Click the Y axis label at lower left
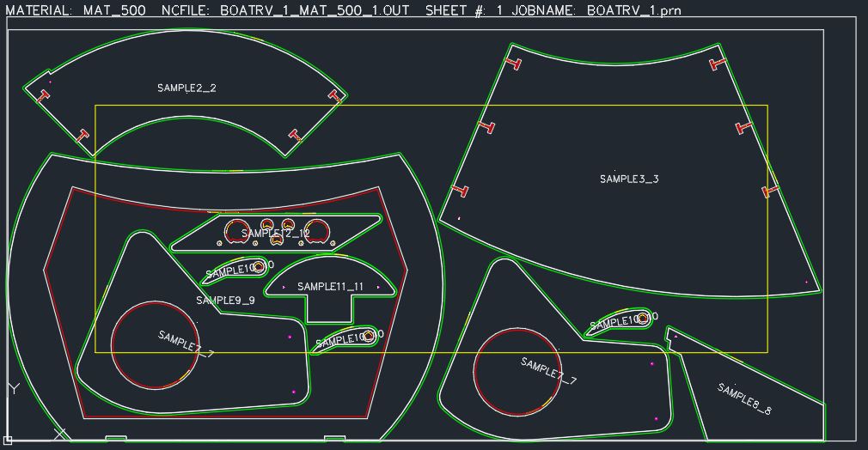868x450 pixels. tap(14, 389)
